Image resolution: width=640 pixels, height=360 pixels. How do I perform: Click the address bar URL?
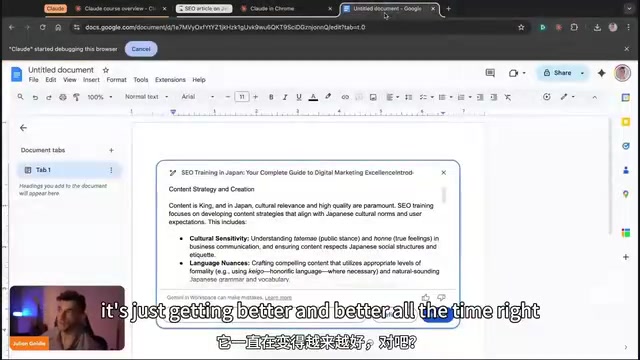click(225, 27)
